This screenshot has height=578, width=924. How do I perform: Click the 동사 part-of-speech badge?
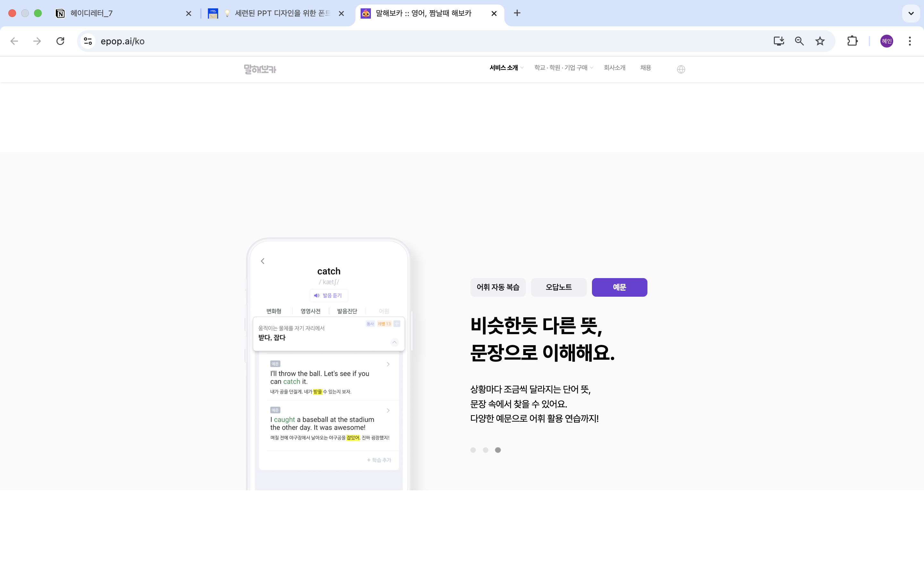click(x=370, y=324)
